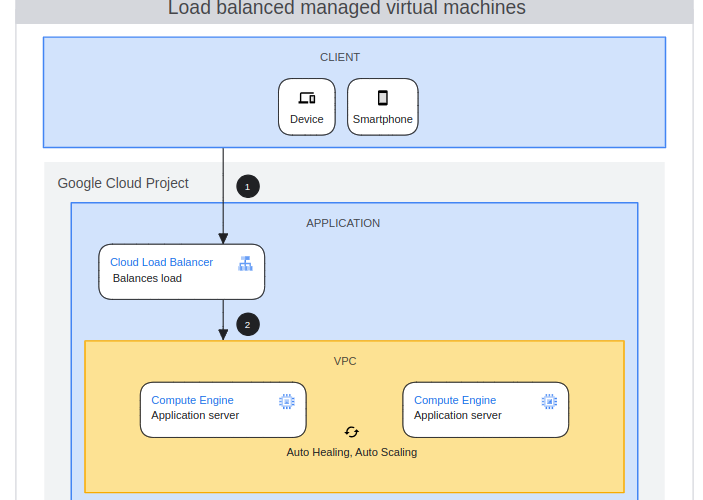Click the CLIENT section heading
Screen dimensions: 703x500
click(x=340, y=57)
